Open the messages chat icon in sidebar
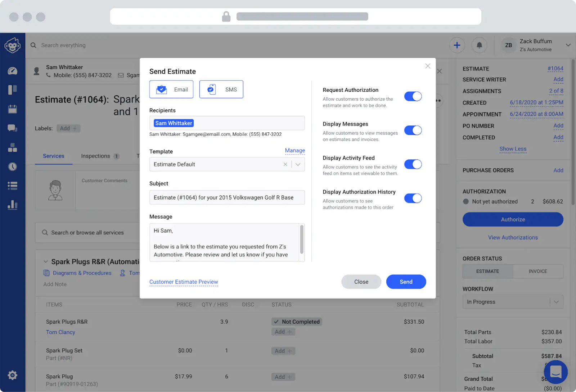 point(13,128)
